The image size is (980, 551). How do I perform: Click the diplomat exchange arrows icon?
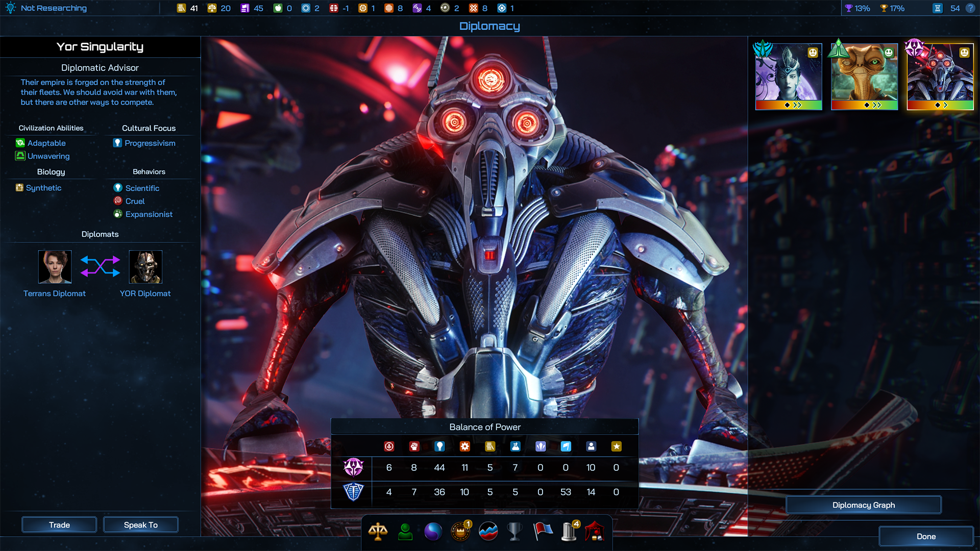tap(100, 266)
